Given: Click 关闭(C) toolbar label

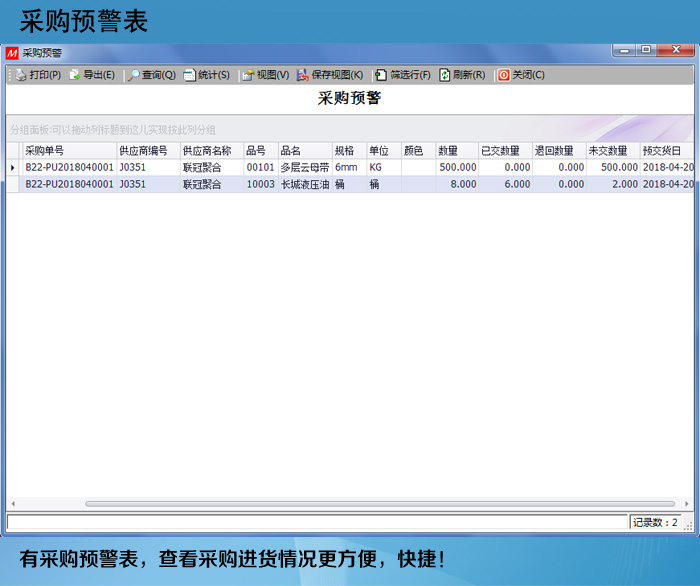Looking at the screenshot, I should pos(528,75).
